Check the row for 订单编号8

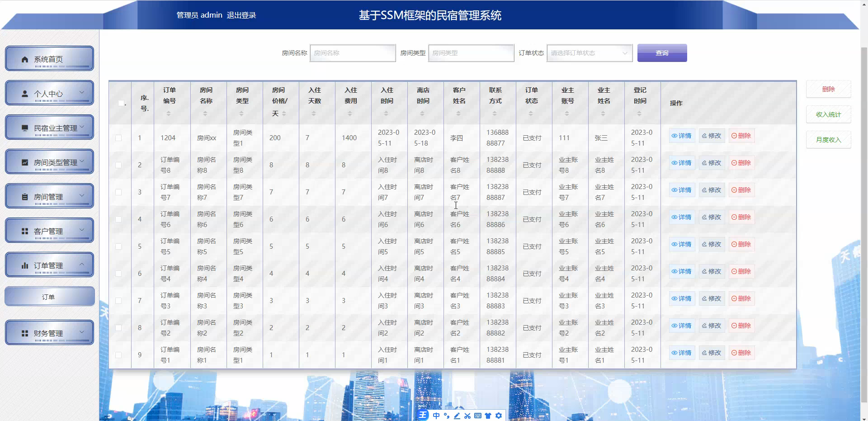coord(118,165)
